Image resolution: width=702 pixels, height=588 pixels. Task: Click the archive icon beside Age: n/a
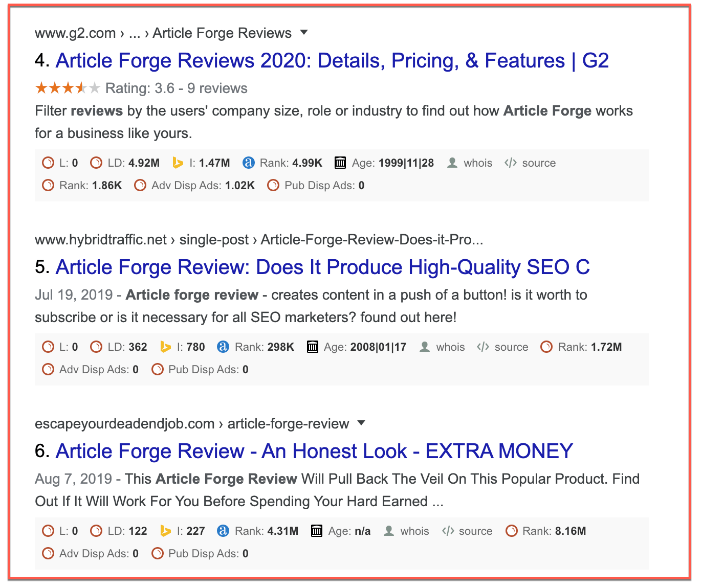[317, 531]
